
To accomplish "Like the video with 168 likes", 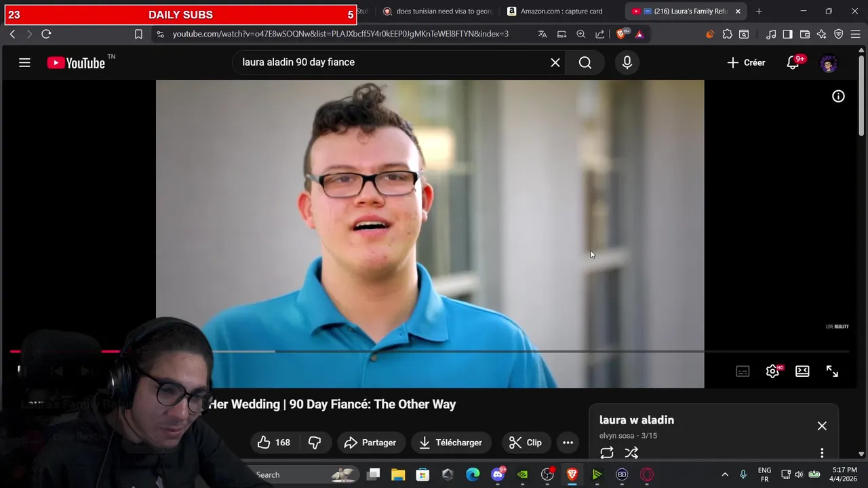I will coord(273,443).
